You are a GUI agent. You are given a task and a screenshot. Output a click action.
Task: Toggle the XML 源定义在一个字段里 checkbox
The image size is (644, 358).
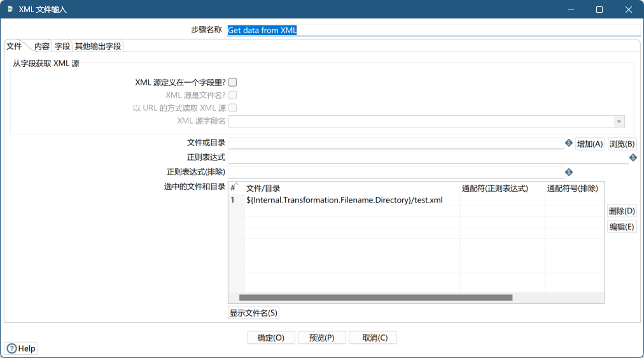(x=233, y=82)
